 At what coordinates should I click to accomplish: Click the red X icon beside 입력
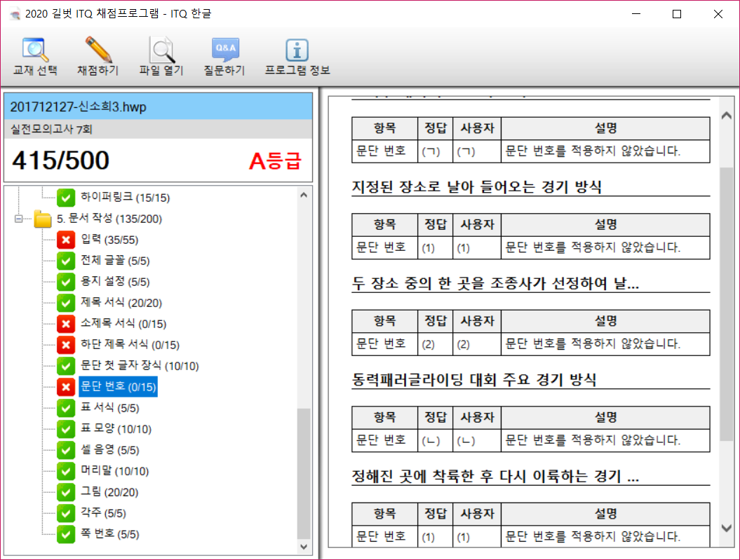(x=66, y=240)
